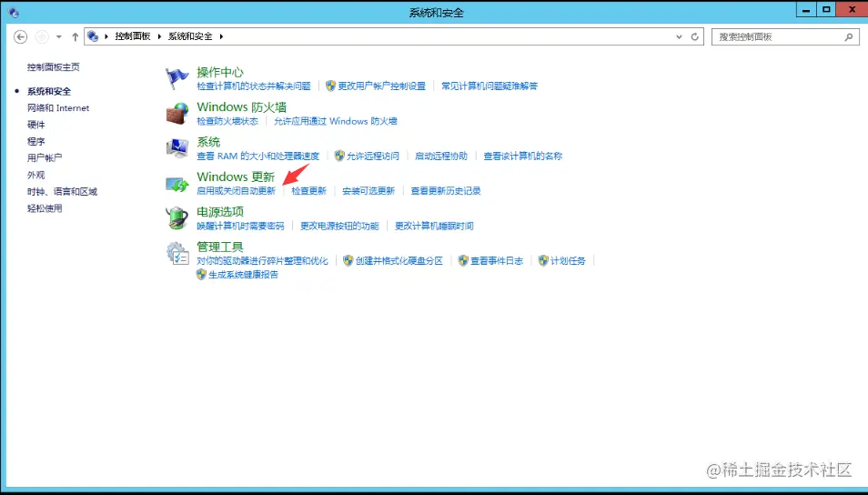
Task: Expand chevron after 系统和安全 in address bar
Action: [221, 36]
